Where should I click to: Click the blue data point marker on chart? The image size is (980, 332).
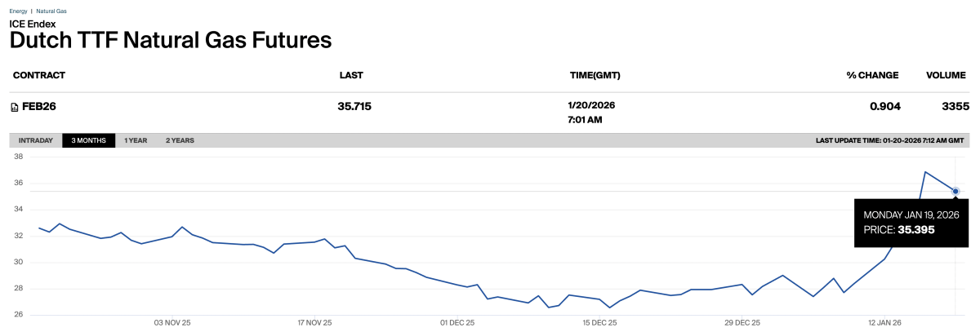(x=955, y=191)
